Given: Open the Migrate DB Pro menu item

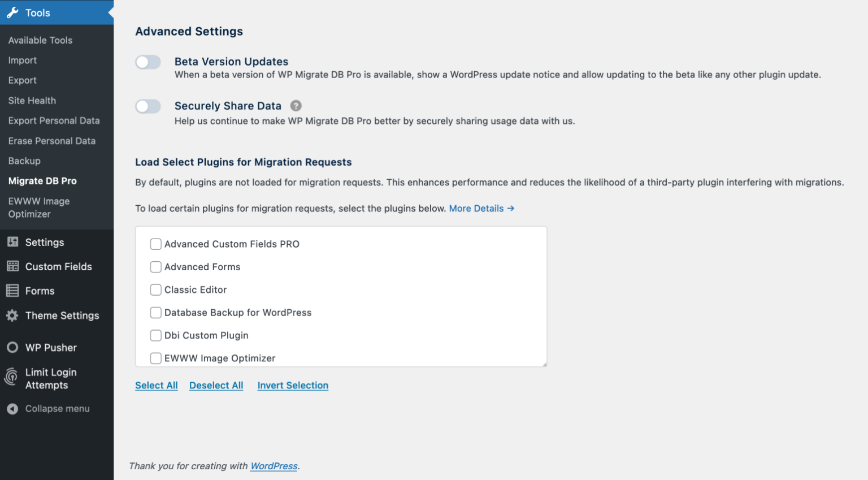Looking at the screenshot, I should 42,181.
